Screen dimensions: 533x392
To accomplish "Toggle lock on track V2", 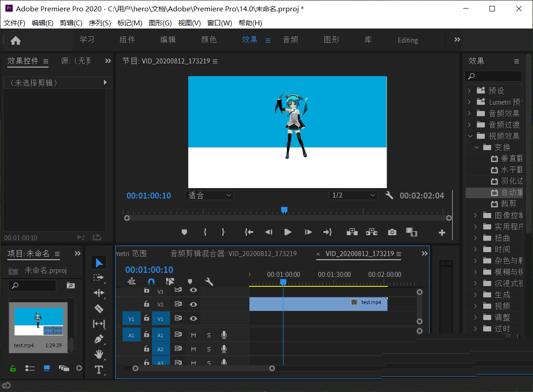I will coord(147,305).
